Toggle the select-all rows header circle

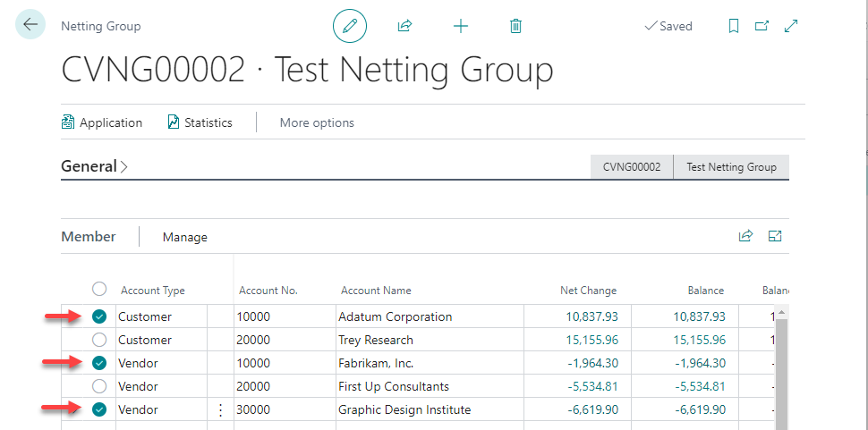tap(99, 289)
